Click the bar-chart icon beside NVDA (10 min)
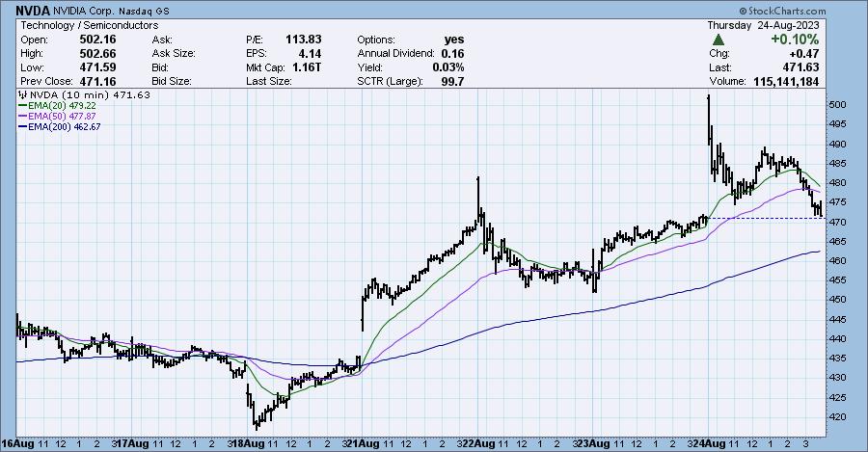Image resolution: width=868 pixels, height=452 pixels. click(x=23, y=94)
